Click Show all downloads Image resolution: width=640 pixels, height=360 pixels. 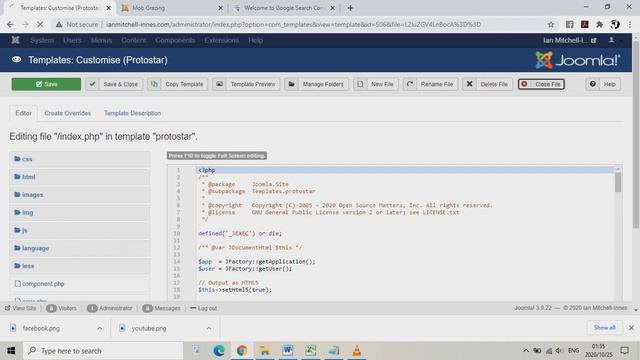click(x=604, y=327)
